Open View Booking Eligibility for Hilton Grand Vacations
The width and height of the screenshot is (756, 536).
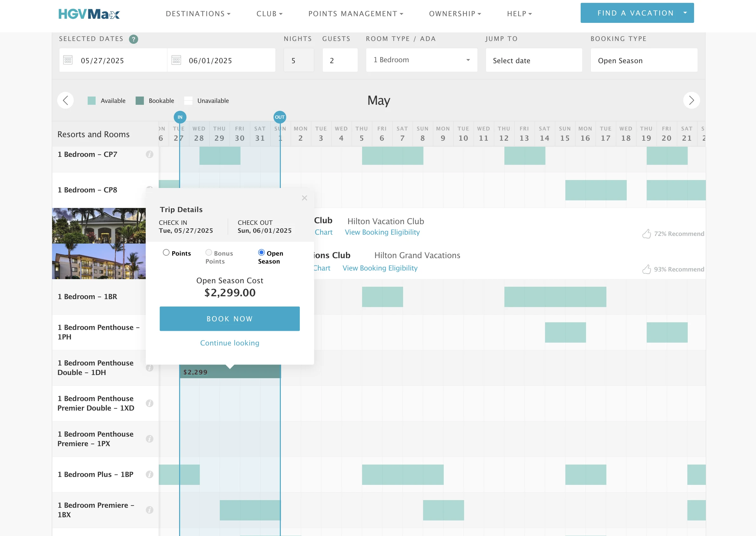[380, 268]
